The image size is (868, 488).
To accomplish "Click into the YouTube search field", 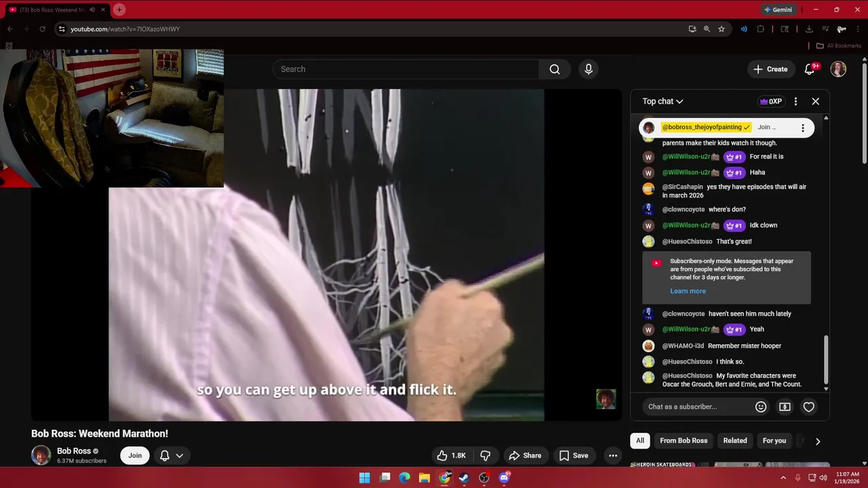I will pos(406,69).
